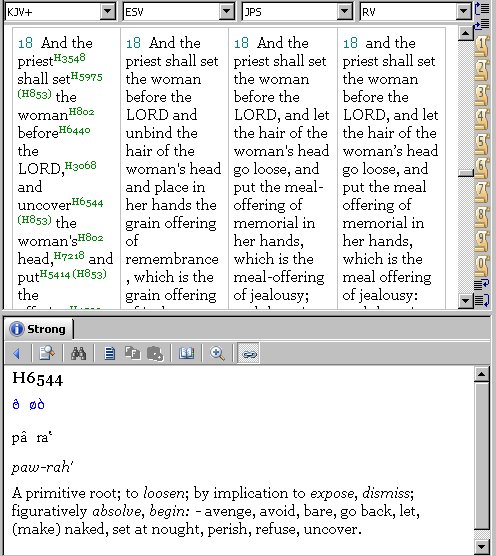This screenshot has width=496, height=556.
Task: Click the zoom-in magnifier icon
Action: click(x=217, y=354)
